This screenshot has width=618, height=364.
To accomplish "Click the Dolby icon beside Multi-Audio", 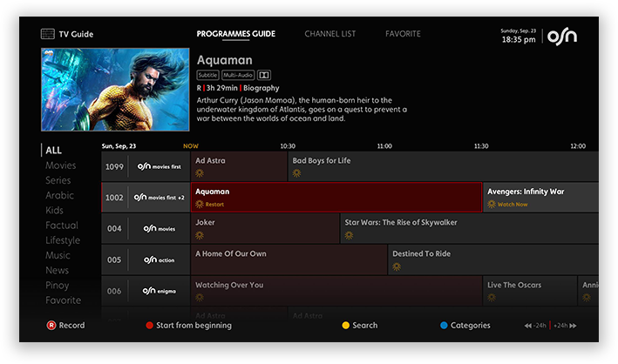I will click(265, 75).
